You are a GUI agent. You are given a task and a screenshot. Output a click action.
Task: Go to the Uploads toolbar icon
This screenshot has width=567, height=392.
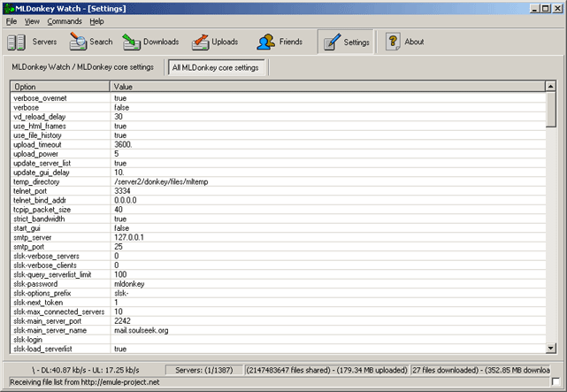[200, 42]
